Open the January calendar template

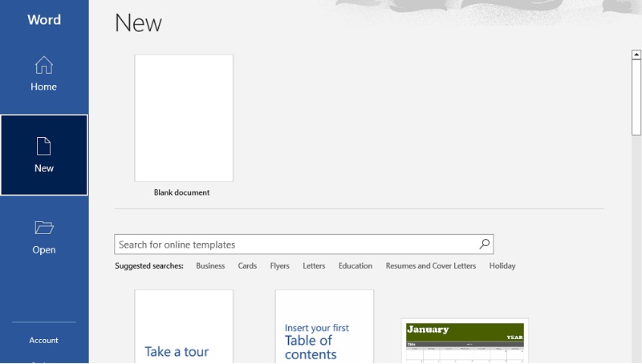point(465,341)
